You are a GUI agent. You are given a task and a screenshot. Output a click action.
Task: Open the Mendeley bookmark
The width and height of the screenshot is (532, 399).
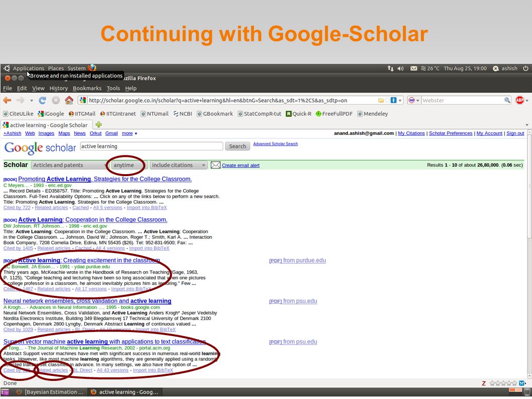coord(373,114)
